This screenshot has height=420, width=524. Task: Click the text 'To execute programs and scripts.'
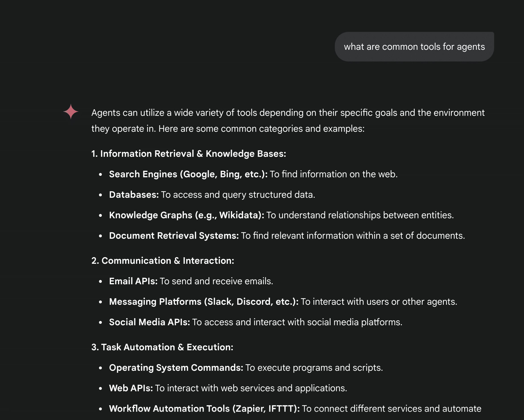pos(314,368)
